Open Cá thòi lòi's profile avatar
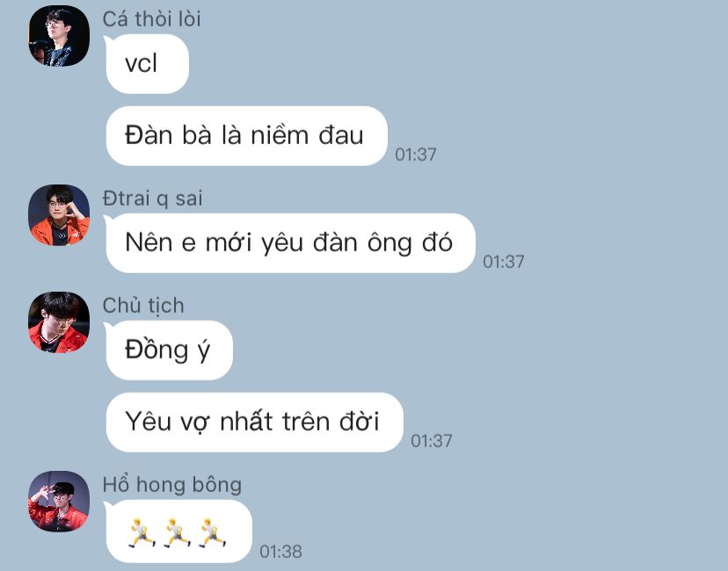Screen dimensions: 728x571 (59, 36)
